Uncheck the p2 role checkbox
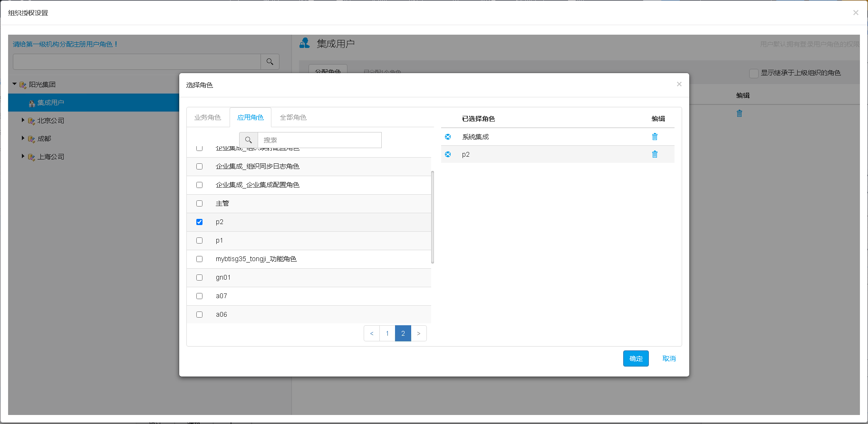Viewport: 868px width, 424px height. click(199, 222)
